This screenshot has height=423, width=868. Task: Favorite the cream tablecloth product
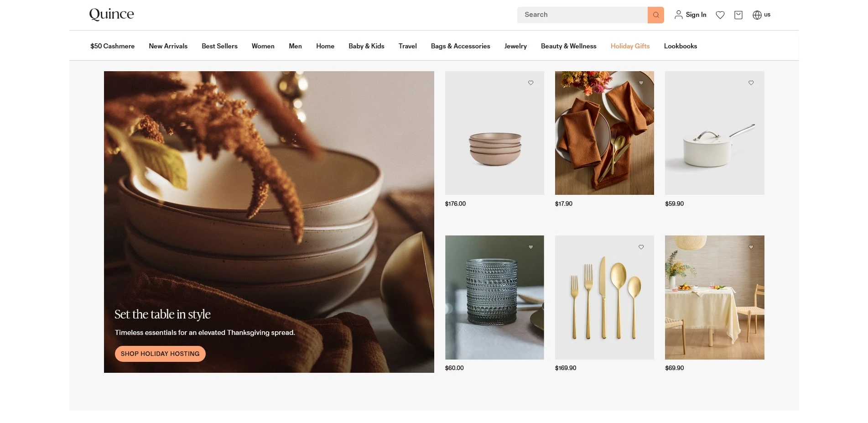[x=751, y=247]
